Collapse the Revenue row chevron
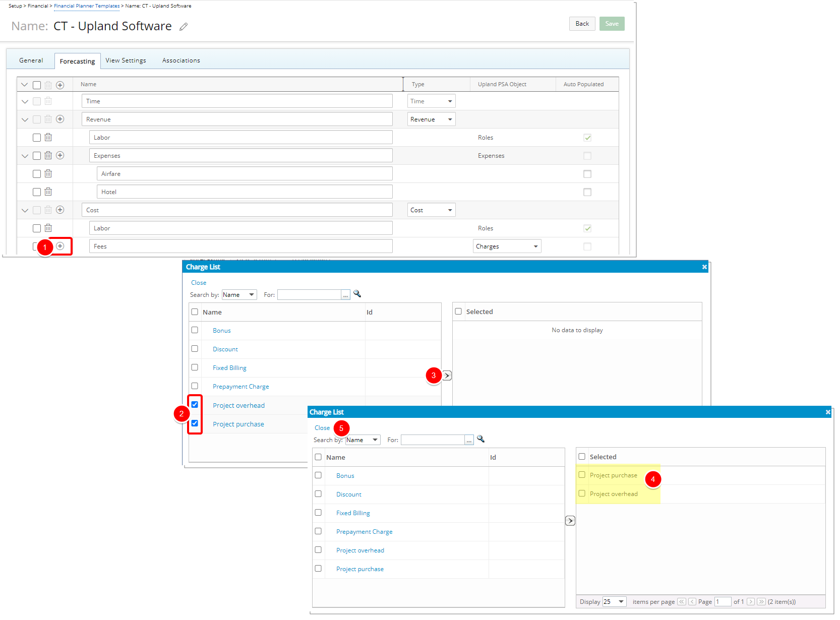The image size is (840, 620). click(25, 119)
